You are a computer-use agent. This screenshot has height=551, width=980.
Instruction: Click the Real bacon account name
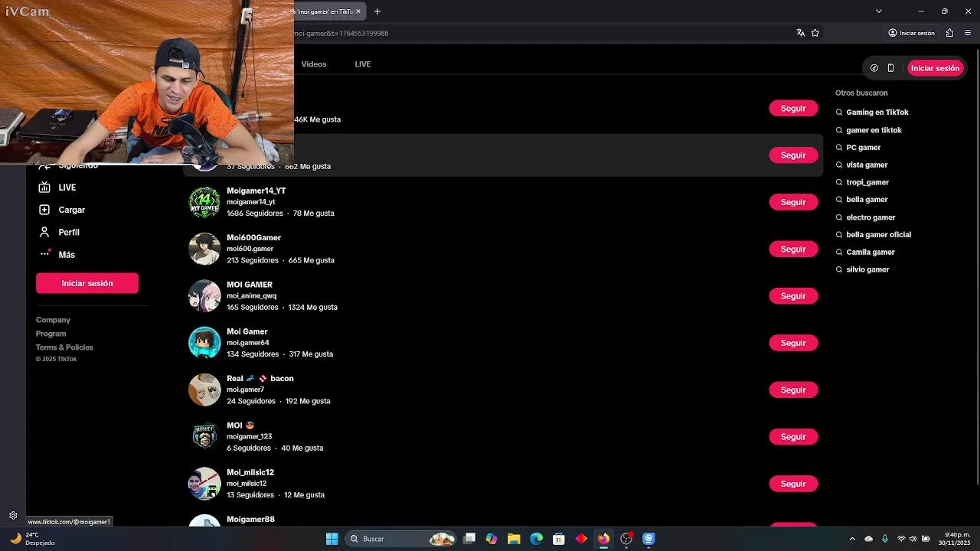[260, 378]
